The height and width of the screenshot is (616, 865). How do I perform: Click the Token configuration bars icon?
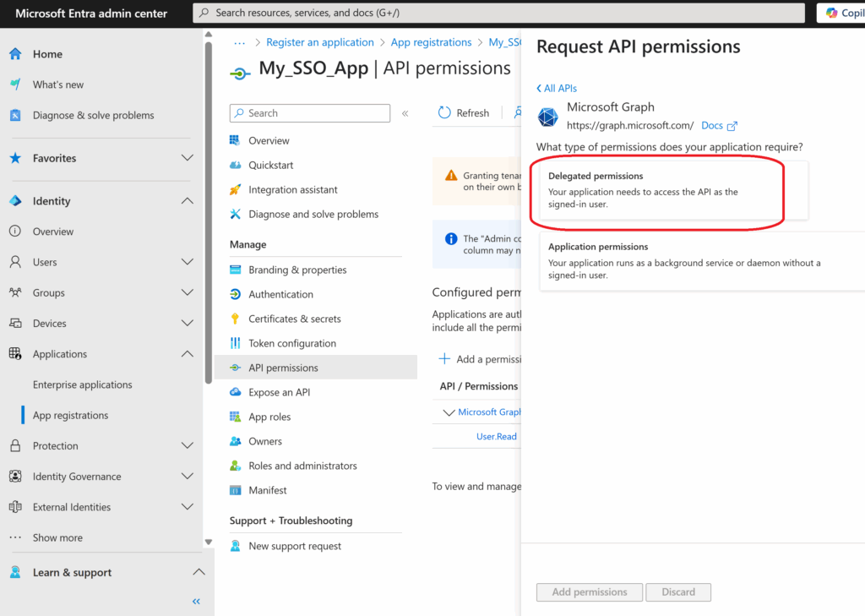[236, 343]
